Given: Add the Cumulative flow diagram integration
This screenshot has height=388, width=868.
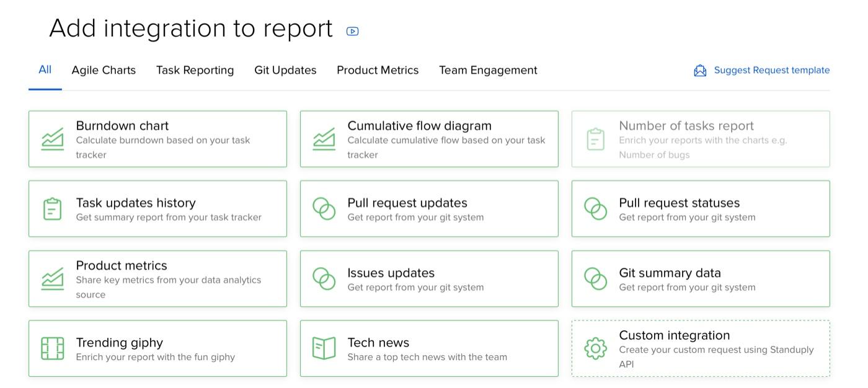Looking at the screenshot, I should tap(429, 139).
